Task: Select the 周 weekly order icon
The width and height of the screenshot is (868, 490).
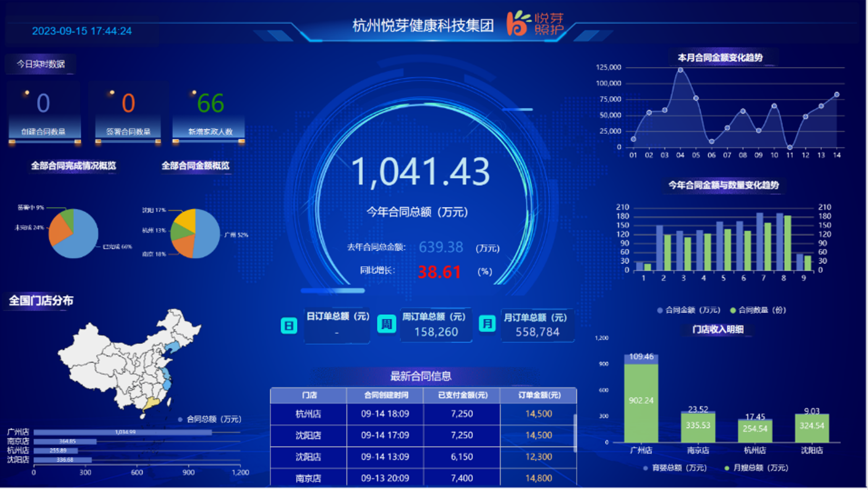Action: click(x=386, y=324)
